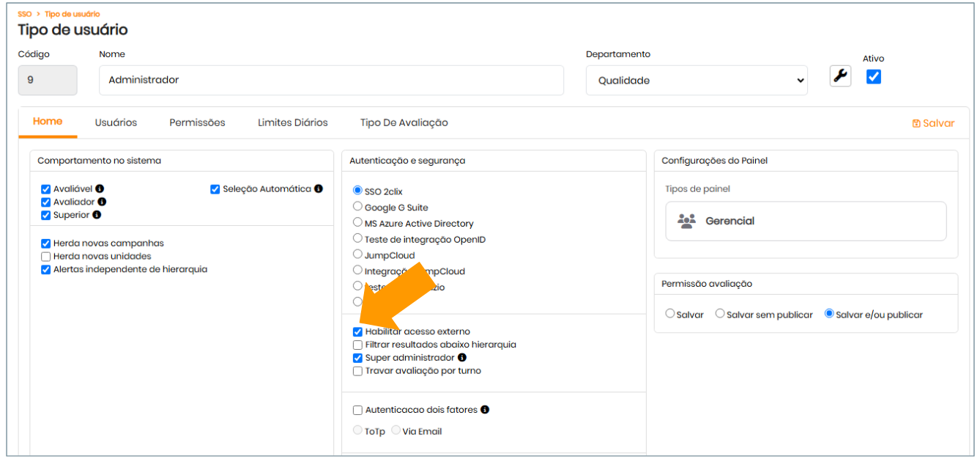Click the Gerencial panel group icon

[686, 221]
